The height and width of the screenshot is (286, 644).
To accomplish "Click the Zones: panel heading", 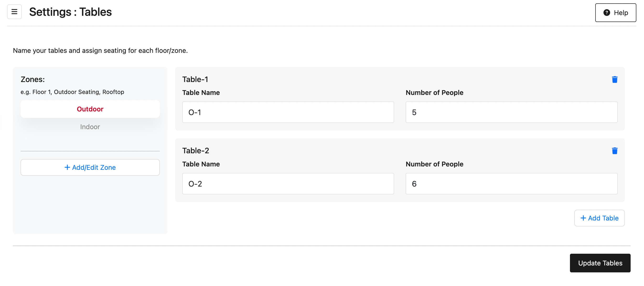I will coord(32,79).
